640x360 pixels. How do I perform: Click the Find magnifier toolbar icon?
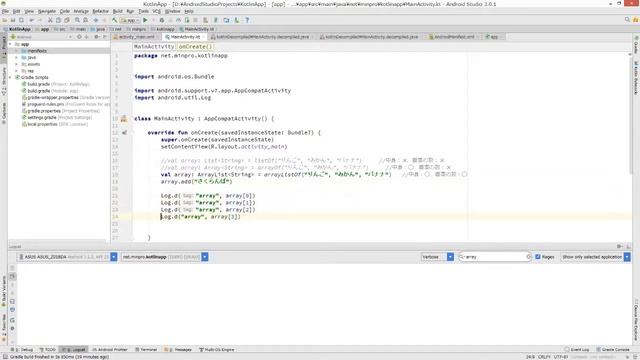coord(77,20)
